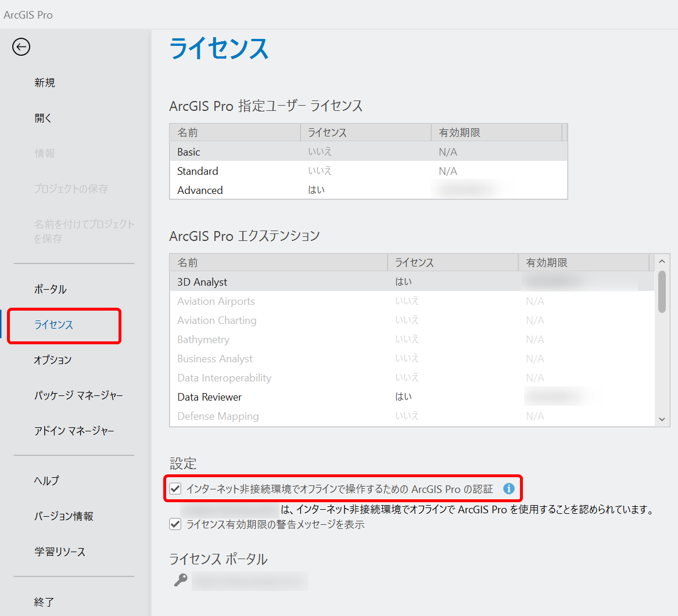Click 終了 to exit ArcGIS Pro

44,602
